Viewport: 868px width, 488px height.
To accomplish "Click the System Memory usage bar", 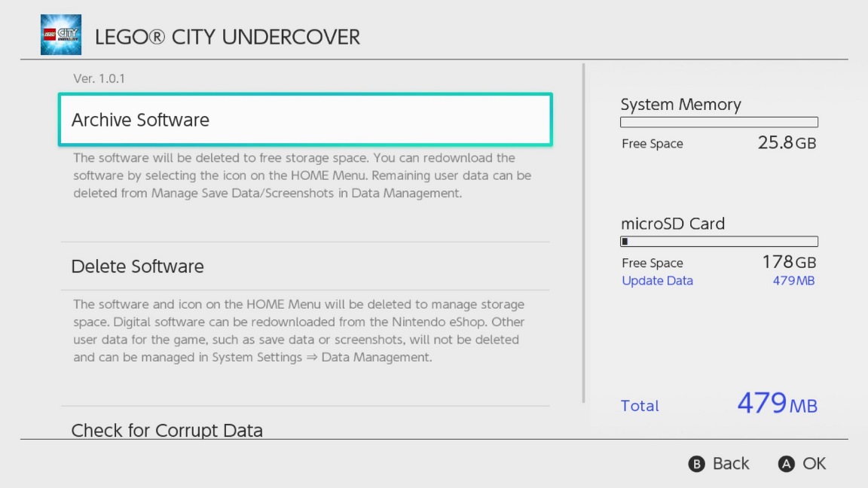I will pyautogui.click(x=719, y=122).
